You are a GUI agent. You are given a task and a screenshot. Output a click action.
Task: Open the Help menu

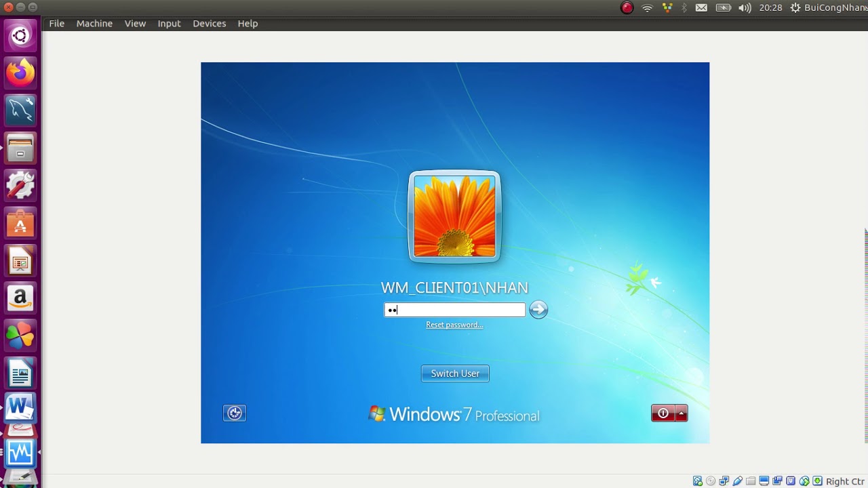point(248,23)
